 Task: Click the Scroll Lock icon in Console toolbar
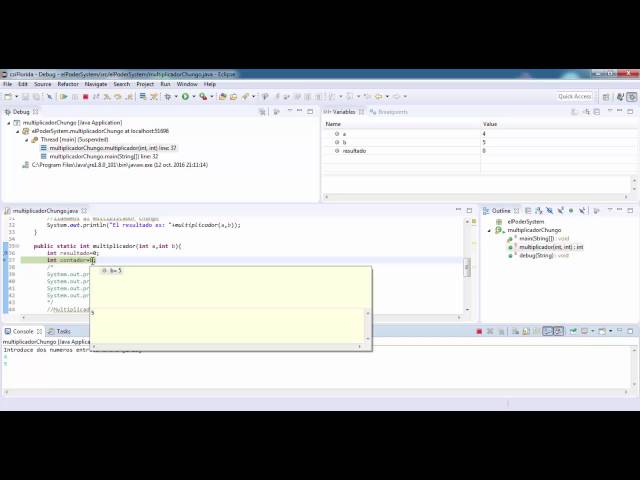(x=526, y=331)
